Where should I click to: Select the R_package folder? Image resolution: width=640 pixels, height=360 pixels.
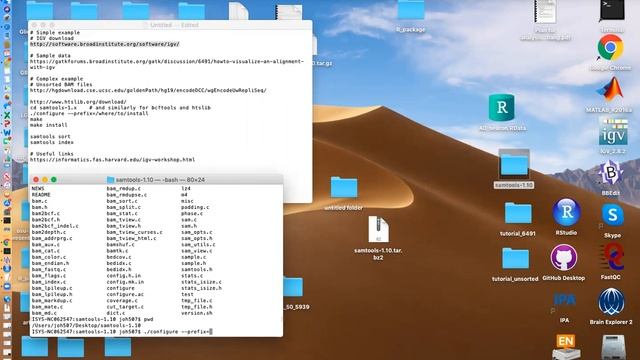(x=411, y=10)
